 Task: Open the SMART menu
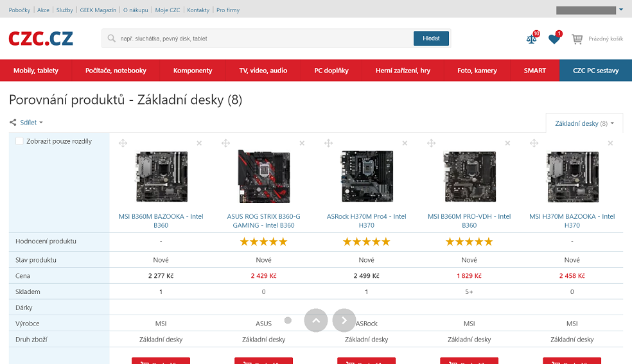tap(535, 71)
